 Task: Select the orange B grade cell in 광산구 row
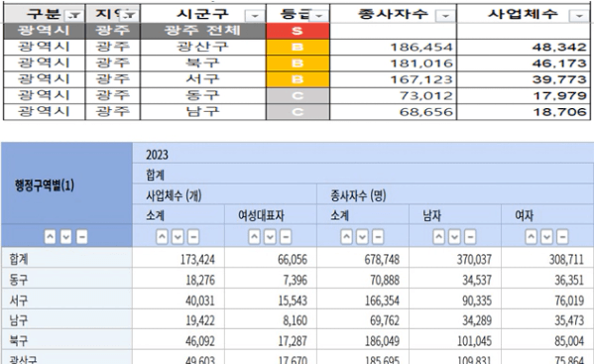(x=297, y=48)
